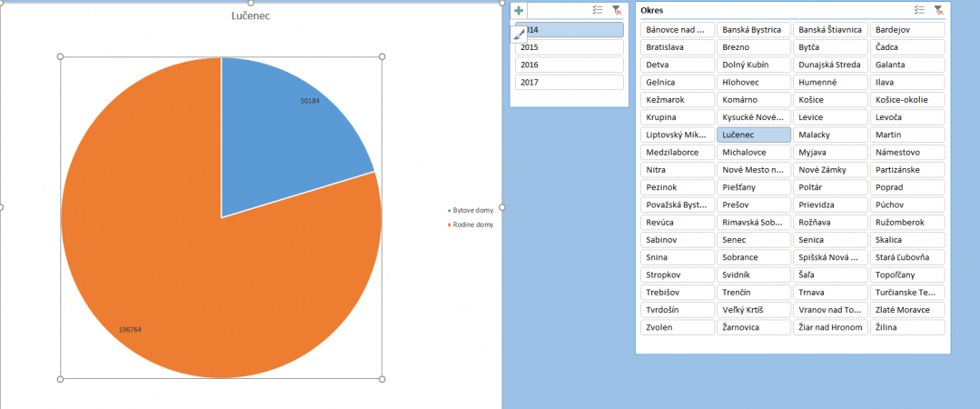This screenshot has height=409, width=980.
Task: Pick the Bánovce nad ... truncated item
Action: click(x=678, y=29)
